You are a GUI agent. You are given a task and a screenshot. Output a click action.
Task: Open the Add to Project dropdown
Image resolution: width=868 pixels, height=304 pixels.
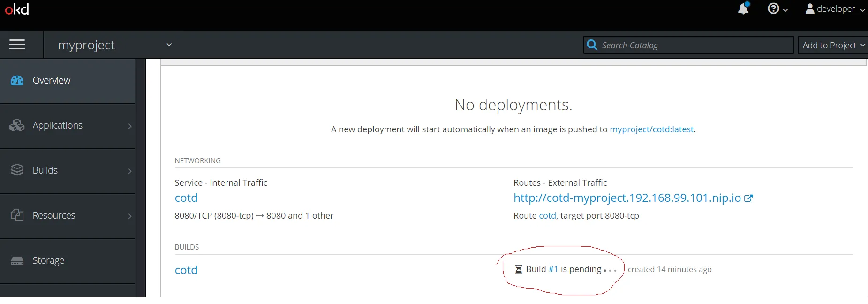click(x=833, y=45)
